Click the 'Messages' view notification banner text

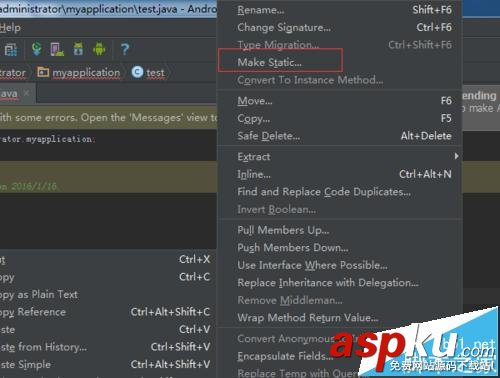pos(108,117)
